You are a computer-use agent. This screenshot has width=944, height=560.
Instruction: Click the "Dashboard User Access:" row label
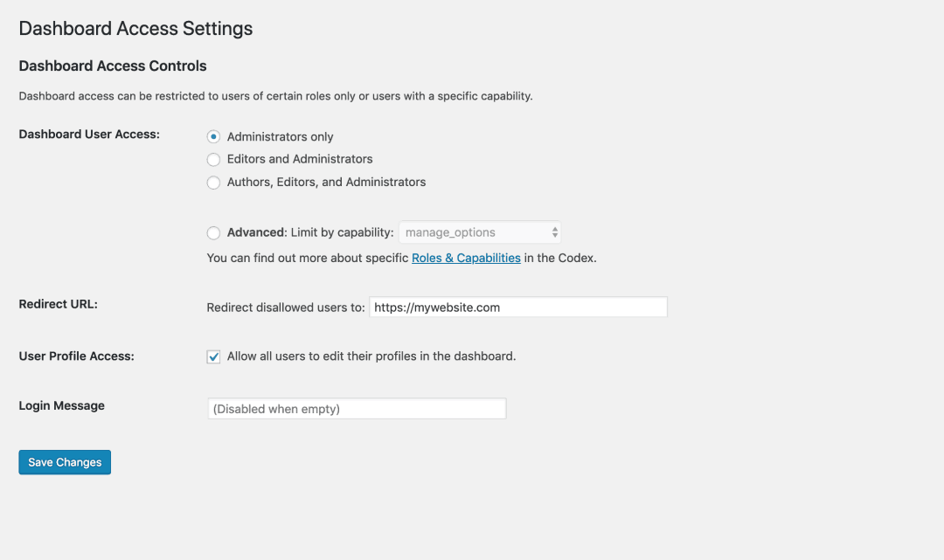coord(89,135)
